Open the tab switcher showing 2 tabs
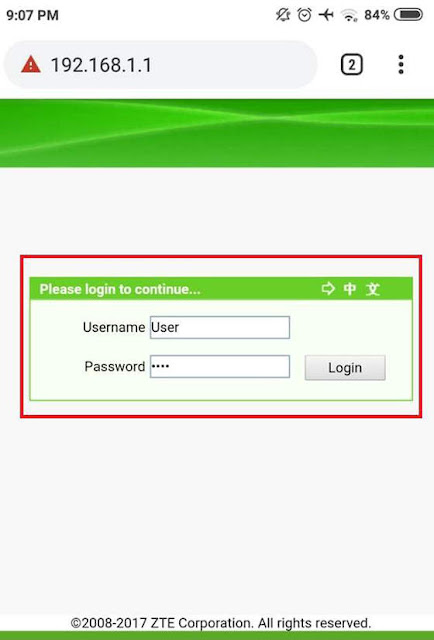The image size is (434, 640). (352, 65)
